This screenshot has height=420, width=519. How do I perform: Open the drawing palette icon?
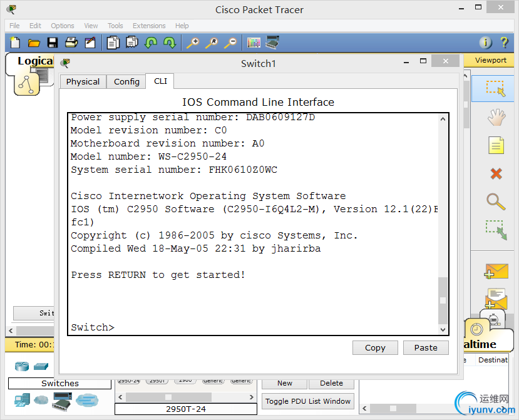(254, 43)
